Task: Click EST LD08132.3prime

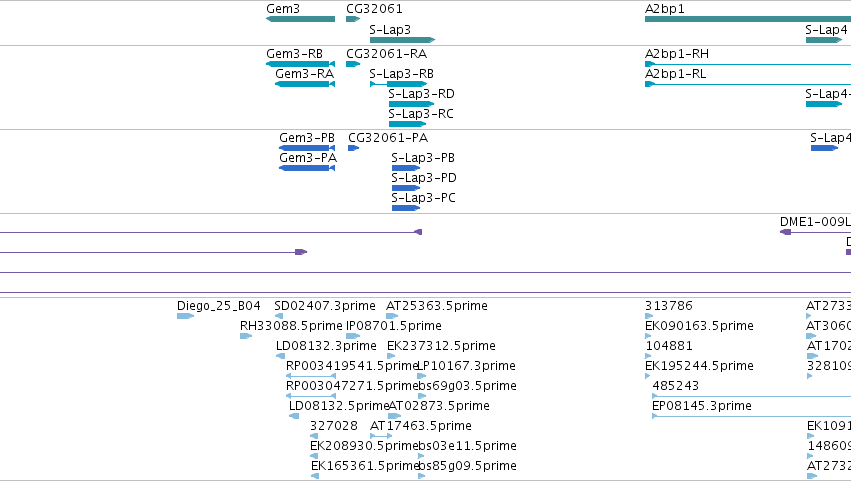Action: pyautogui.click(x=326, y=346)
